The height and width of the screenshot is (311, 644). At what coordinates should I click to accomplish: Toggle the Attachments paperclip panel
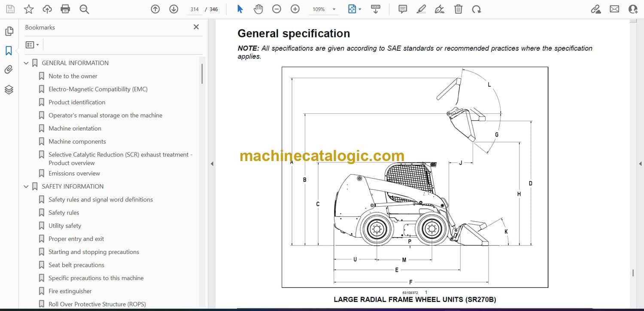pos(9,70)
